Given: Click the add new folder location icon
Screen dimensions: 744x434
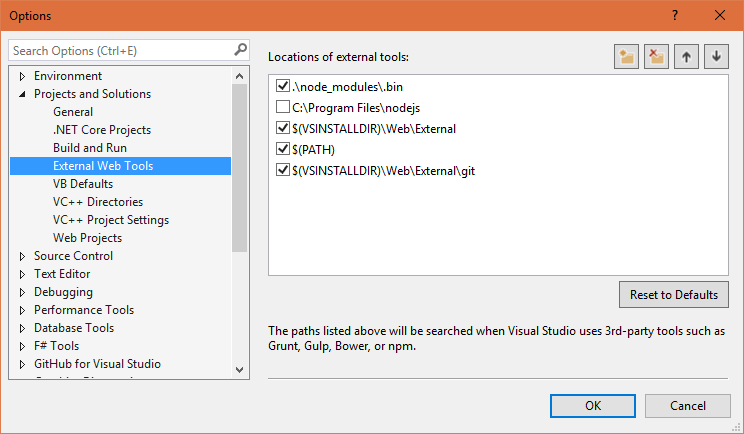Looking at the screenshot, I should (x=626, y=57).
